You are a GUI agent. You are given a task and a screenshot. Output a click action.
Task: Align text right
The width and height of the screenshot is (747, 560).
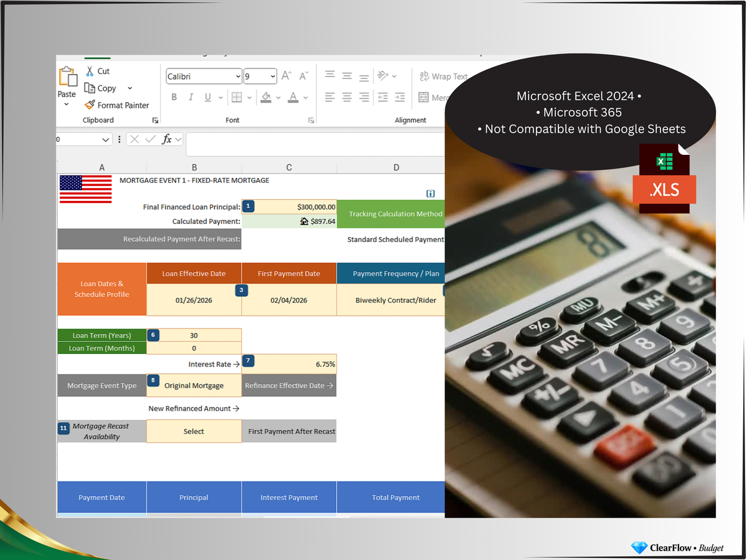[x=364, y=97]
